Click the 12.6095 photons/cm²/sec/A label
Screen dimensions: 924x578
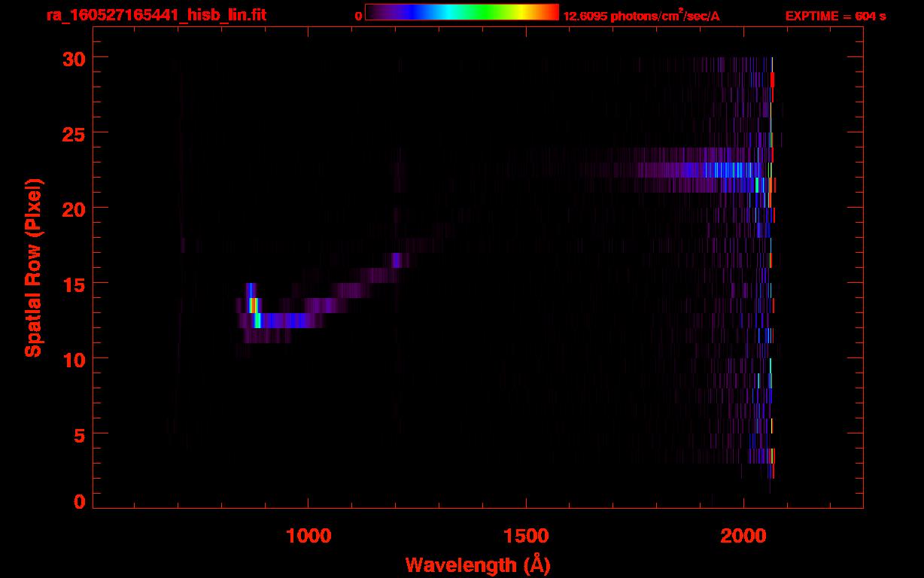tap(641, 16)
